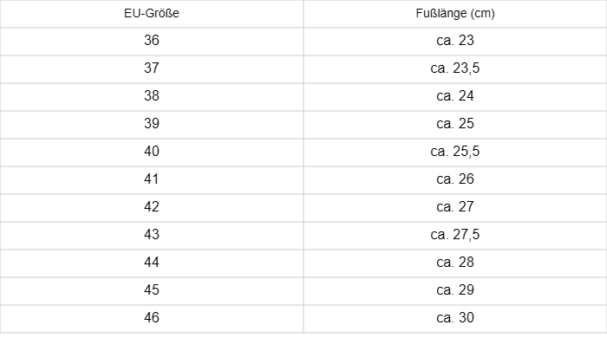Select the "ca. 24" foot length cell

(x=455, y=96)
